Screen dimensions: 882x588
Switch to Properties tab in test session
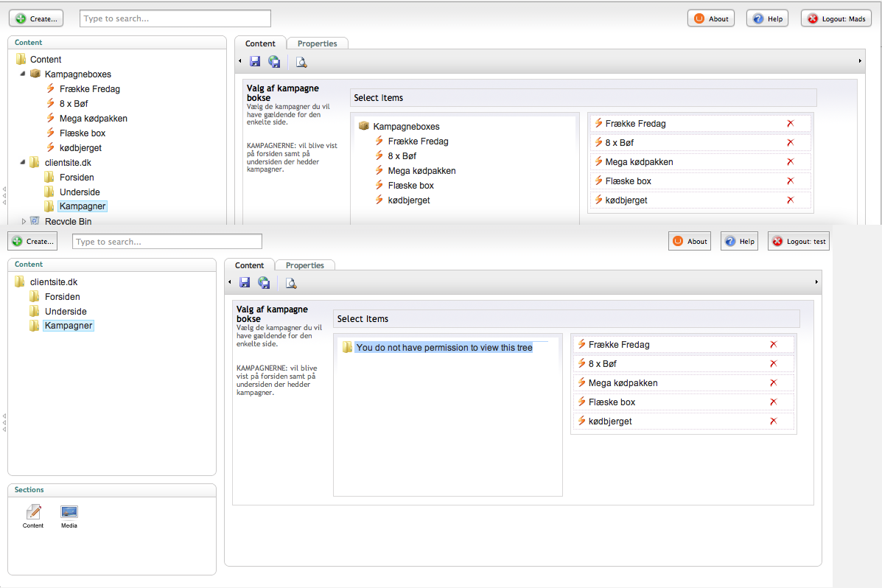click(x=304, y=265)
